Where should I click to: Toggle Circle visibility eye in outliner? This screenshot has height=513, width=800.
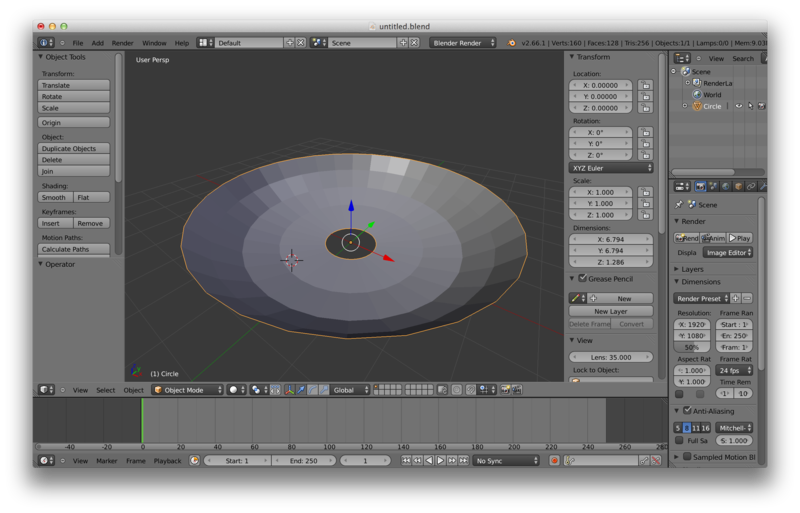[738, 106]
